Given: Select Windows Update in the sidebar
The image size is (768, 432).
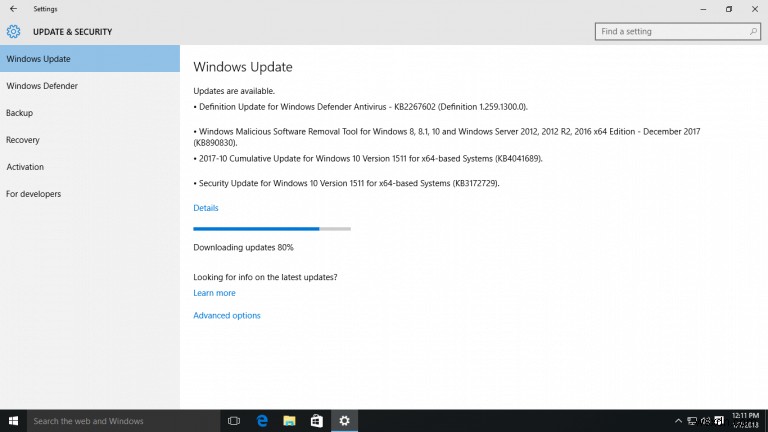Looking at the screenshot, I should tap(90, 59).
